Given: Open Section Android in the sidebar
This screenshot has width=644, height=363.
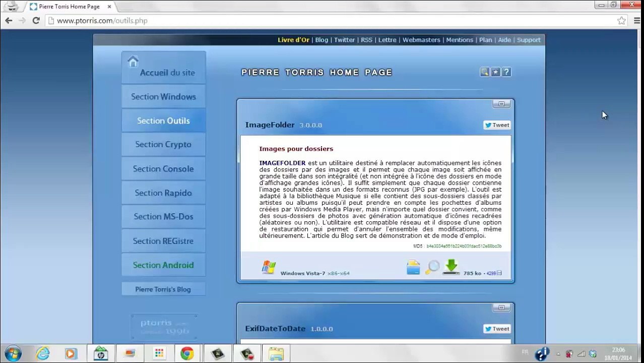Looking at the screenshot, I should 163,265.
